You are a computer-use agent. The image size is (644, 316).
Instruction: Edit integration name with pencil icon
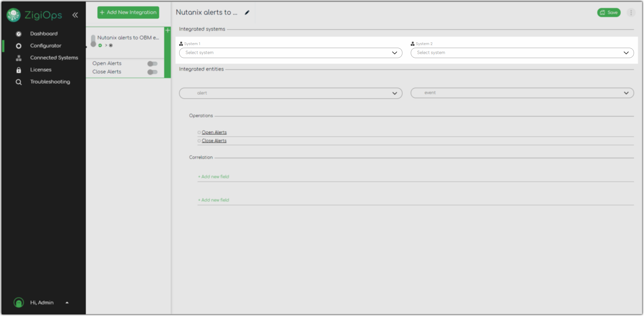pos(247,13)
